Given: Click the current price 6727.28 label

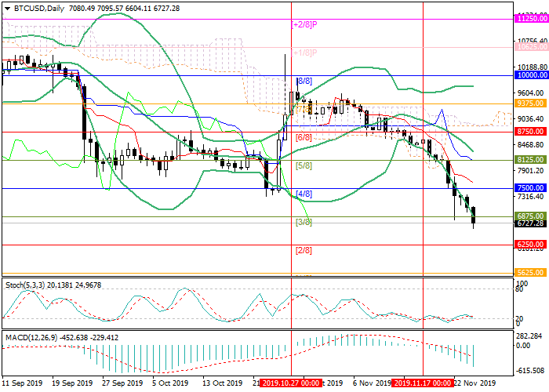Looking at the screenshot, I should coord(530,223).
